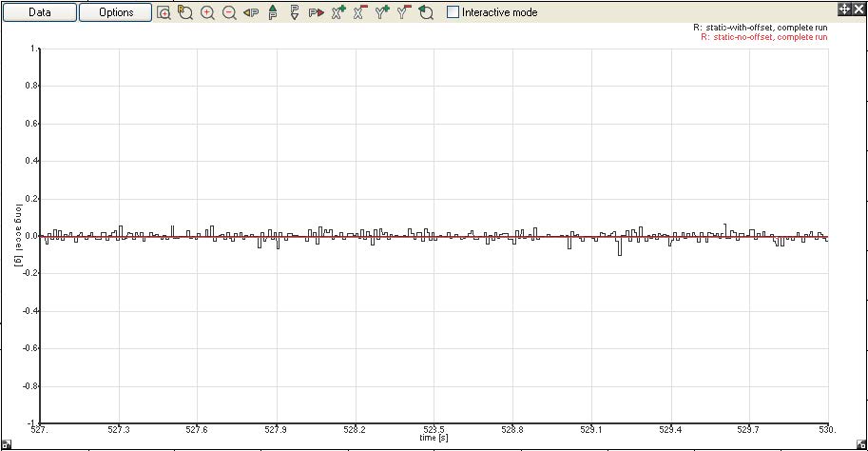The width and height of the screenshot is (868, 451).
Task: Select the static-with-offset legend entry
Action: point(761,28)
